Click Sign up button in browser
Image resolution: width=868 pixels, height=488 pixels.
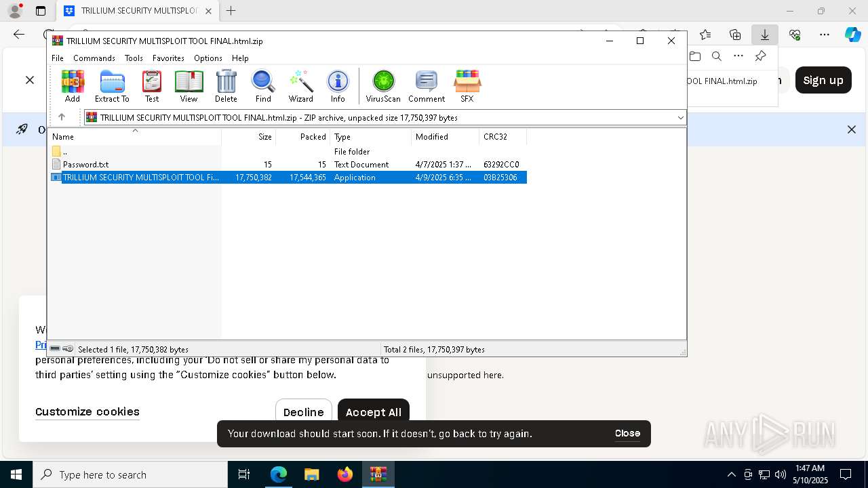(x=823, y=80)
